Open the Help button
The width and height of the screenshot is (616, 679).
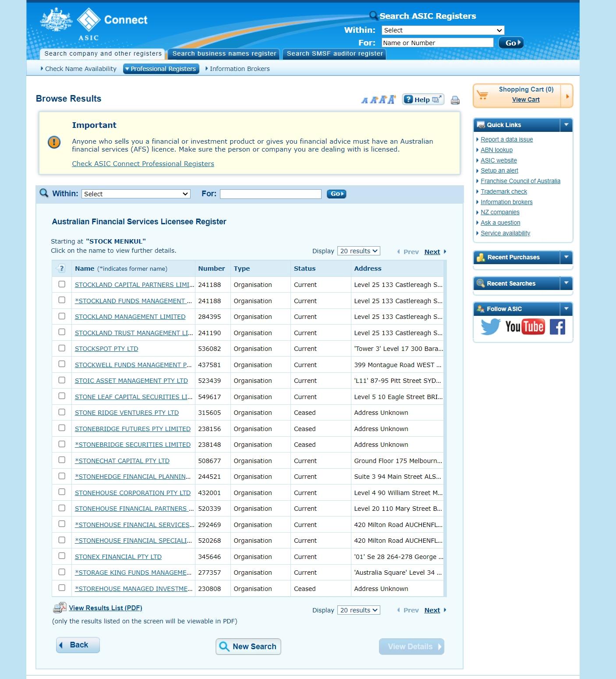point(423,99)
